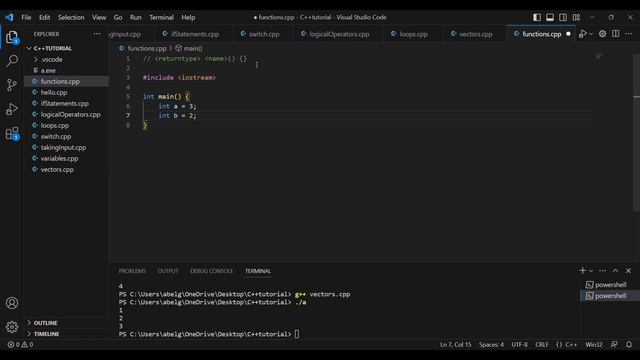Change line endings via CRLF
The width and height of the screenshot is (640, 360).
(x=542, y=344)
